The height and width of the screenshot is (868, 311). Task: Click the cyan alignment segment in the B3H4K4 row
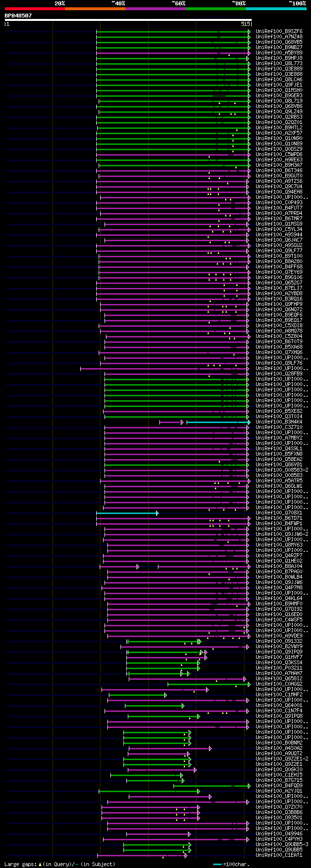coord(218,422)
